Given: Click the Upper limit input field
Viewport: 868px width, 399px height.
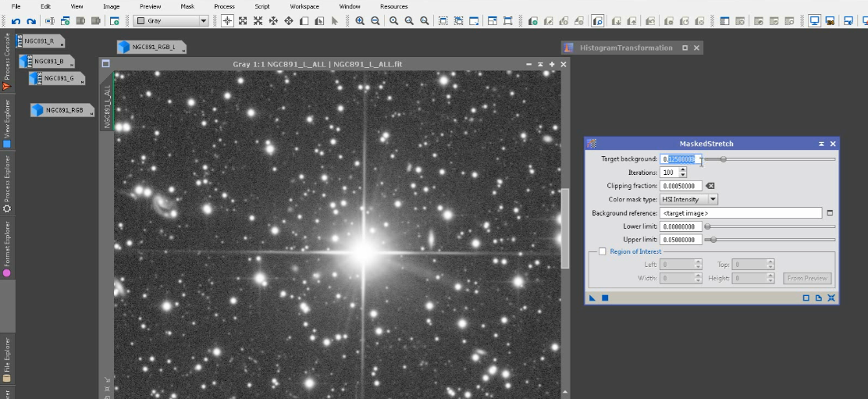Looking at the screenshot, I should click(x=681, y=240).
